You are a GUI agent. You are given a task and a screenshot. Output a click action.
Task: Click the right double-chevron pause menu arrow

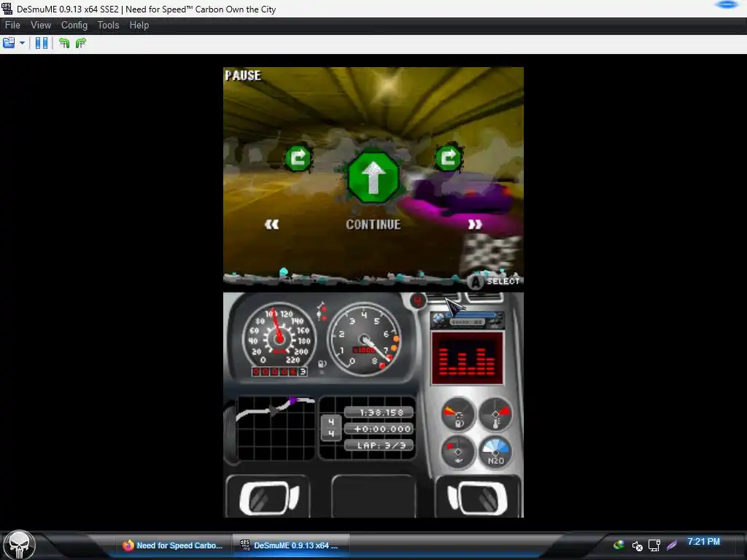click(474, 225)
